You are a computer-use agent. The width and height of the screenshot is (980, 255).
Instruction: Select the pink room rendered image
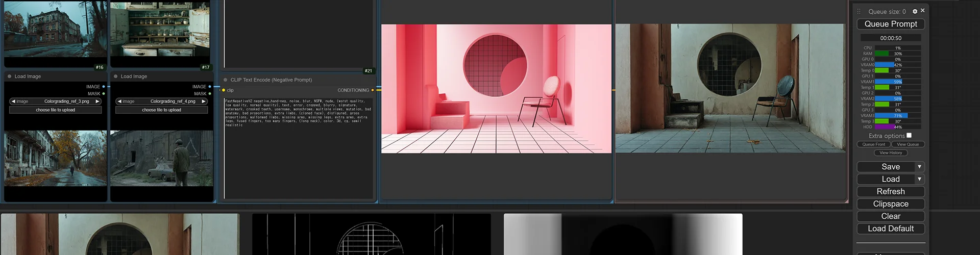[x=496, y=89]
